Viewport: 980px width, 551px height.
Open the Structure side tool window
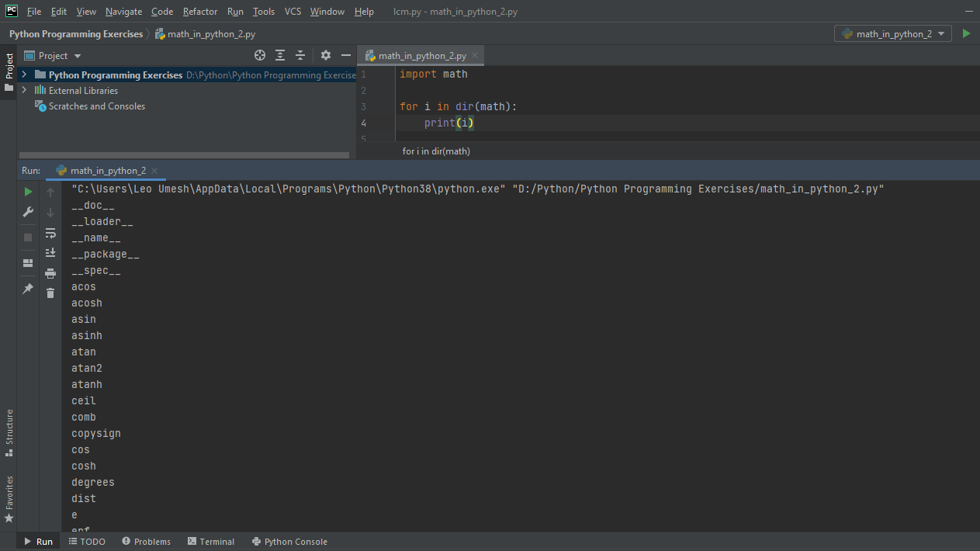9,433
